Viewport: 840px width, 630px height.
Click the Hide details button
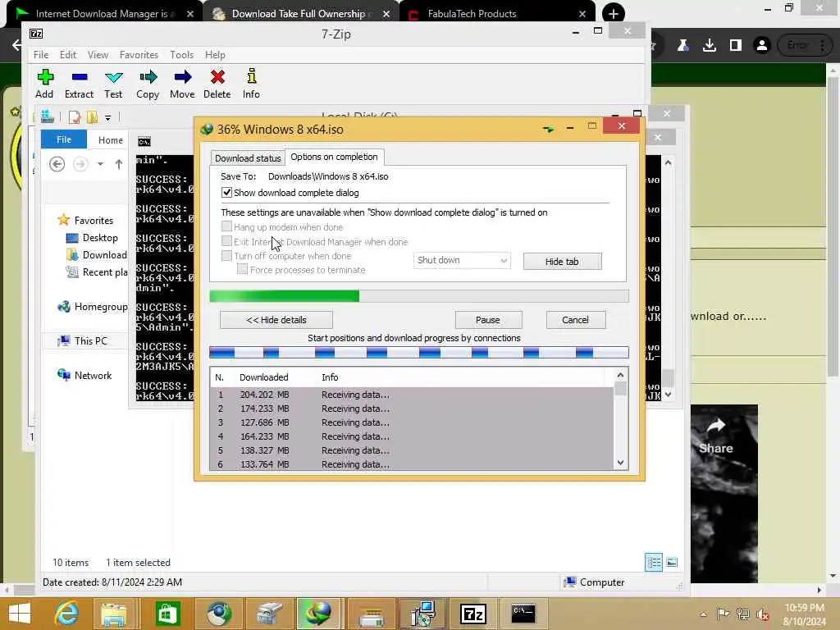276,320
